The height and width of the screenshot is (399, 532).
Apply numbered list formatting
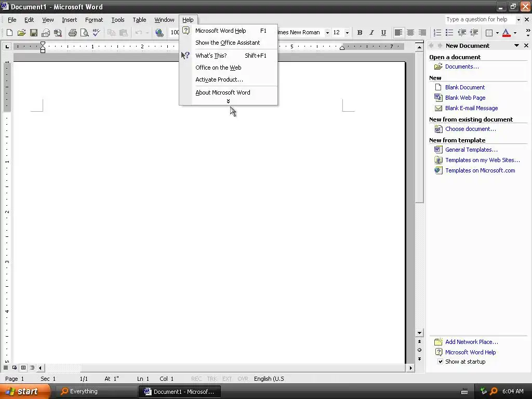tap(437, 33)
